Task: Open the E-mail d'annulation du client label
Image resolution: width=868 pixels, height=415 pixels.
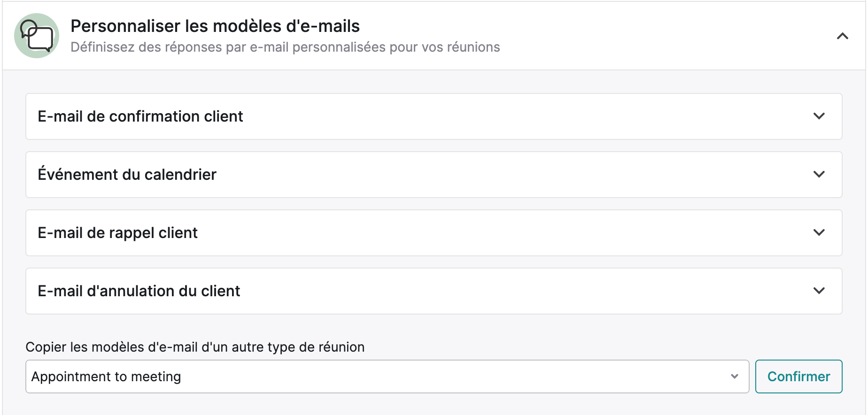Action: tap(139, 291)
